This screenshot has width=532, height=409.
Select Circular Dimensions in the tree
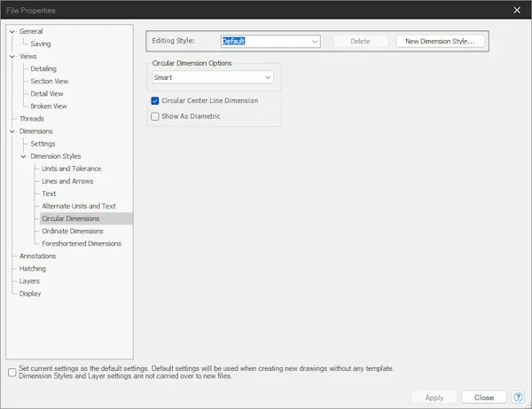coord(71,218)
